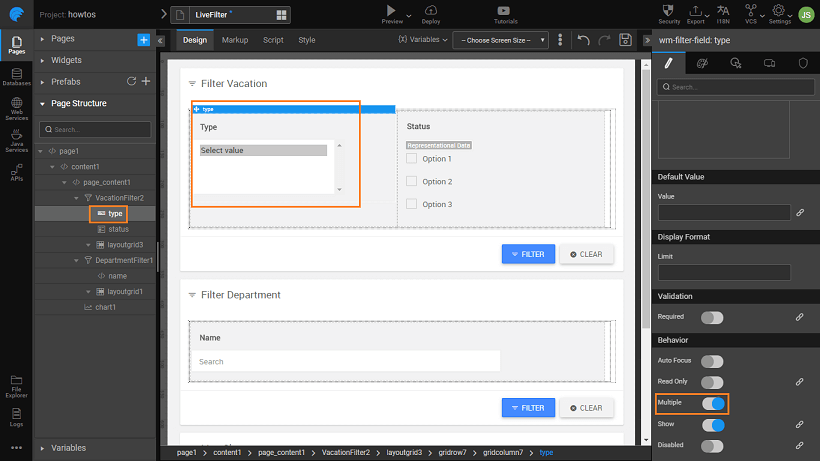
Task: Switch to the Style tab
Action: click(x=307, y=40)
